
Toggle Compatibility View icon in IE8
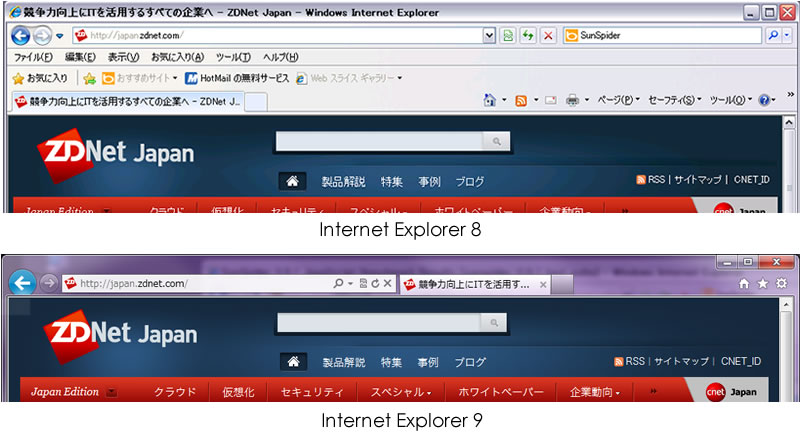pos(508,35)
